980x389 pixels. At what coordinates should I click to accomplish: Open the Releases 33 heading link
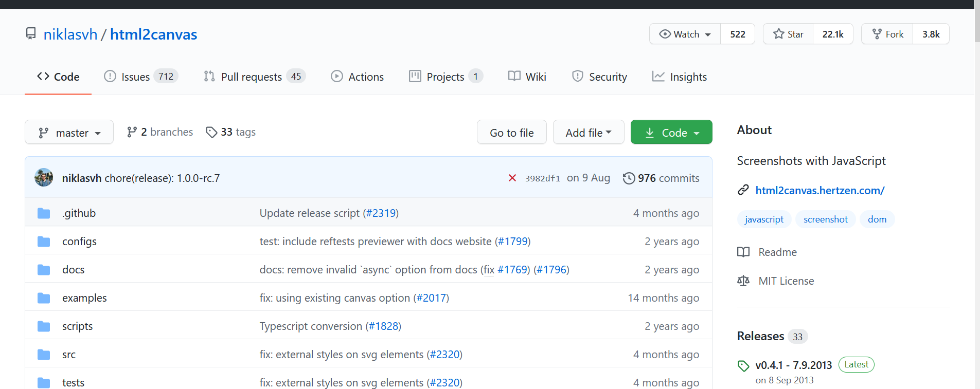coord(772,336)
